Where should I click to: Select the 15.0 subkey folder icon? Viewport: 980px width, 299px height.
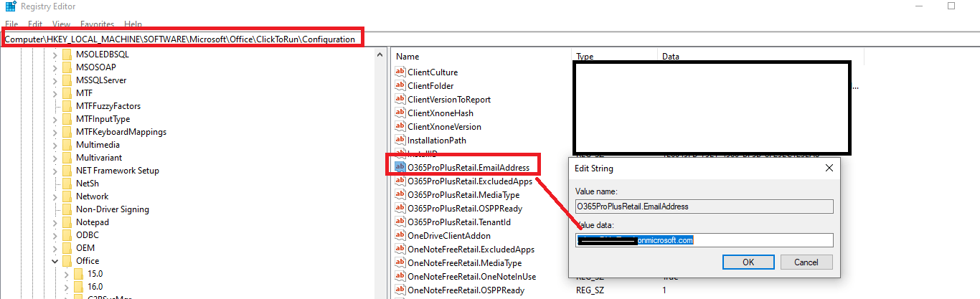[79, 274]
